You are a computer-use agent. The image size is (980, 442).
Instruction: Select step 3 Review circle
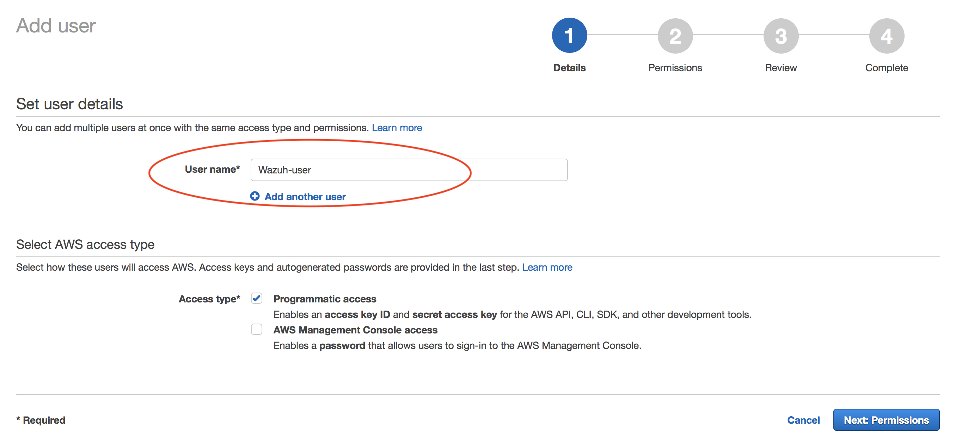(x=781, y=35)
